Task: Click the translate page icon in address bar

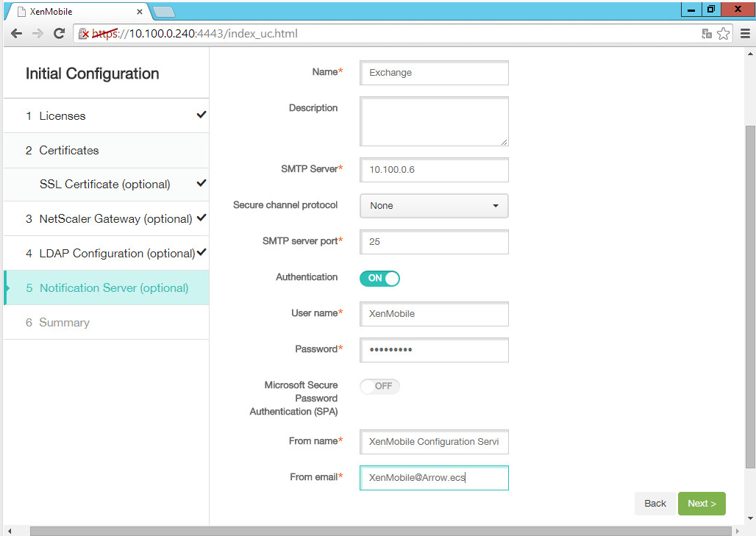Action: pyautogui.click(x=706, y=33)
